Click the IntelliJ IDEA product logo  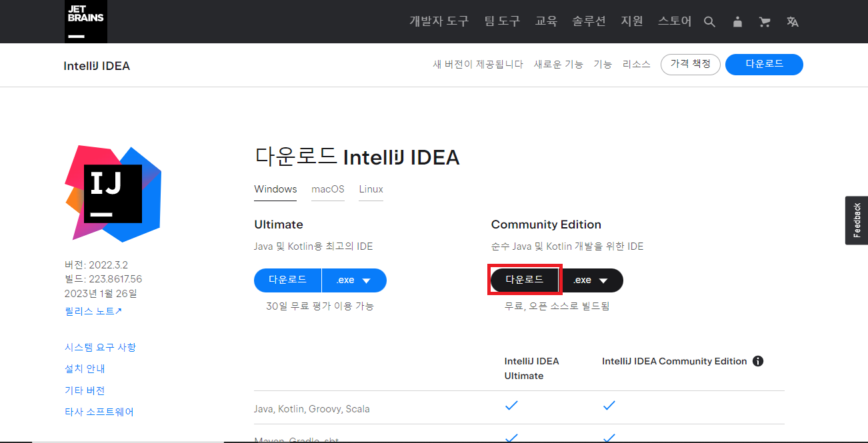click(113, 194)
